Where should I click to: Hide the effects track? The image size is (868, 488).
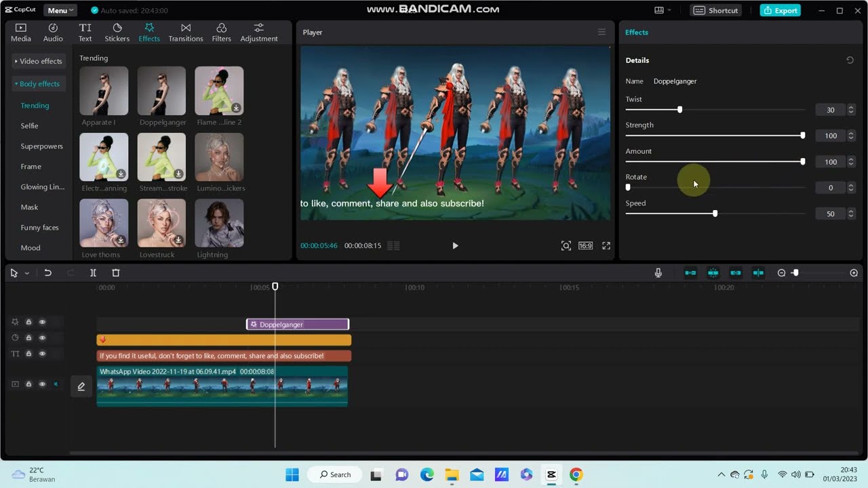point(42,322)
